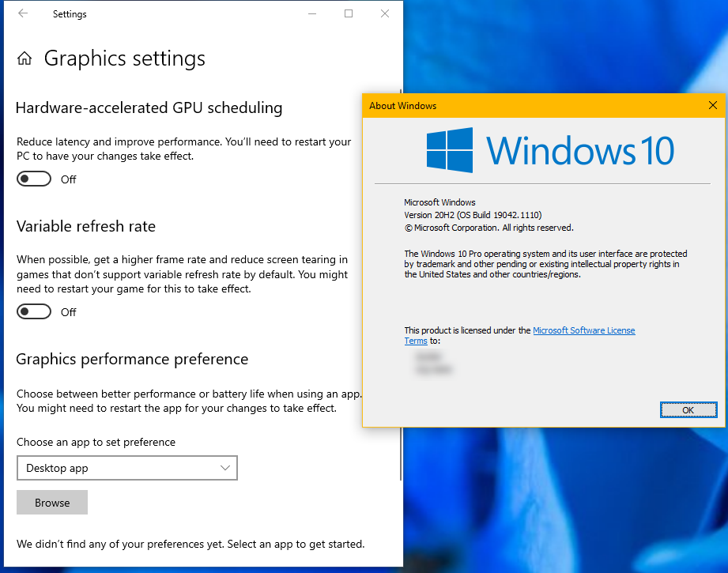This screenshot has width=728, height=573.
Task: Turn on Hardware-accelerated GPU scheduling toggle
Action: (34, 179)
